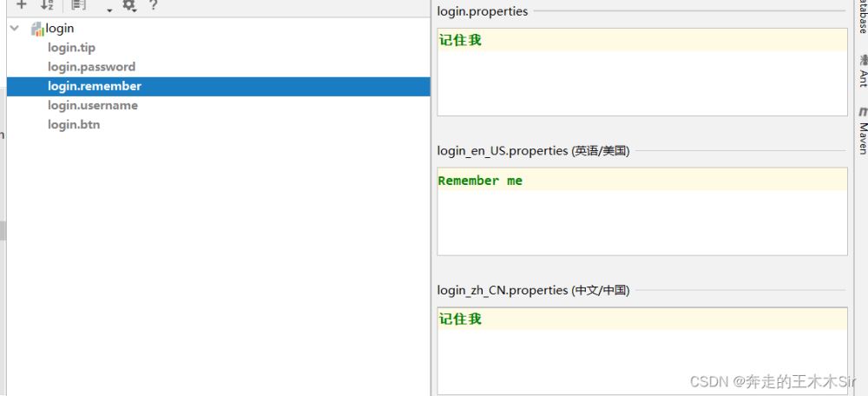Select the login.btn property key
Viewport: 868px width, 396px height.
click(x=74, y=124)
